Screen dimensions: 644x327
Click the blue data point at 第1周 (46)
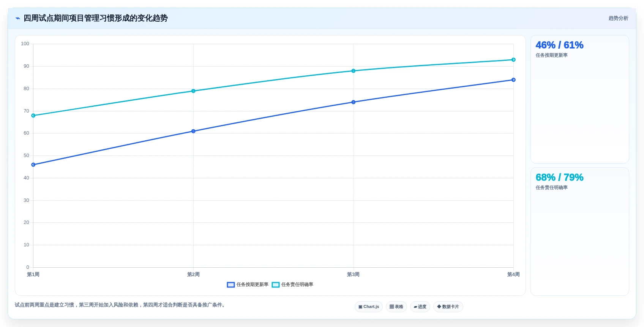[33, 165]
